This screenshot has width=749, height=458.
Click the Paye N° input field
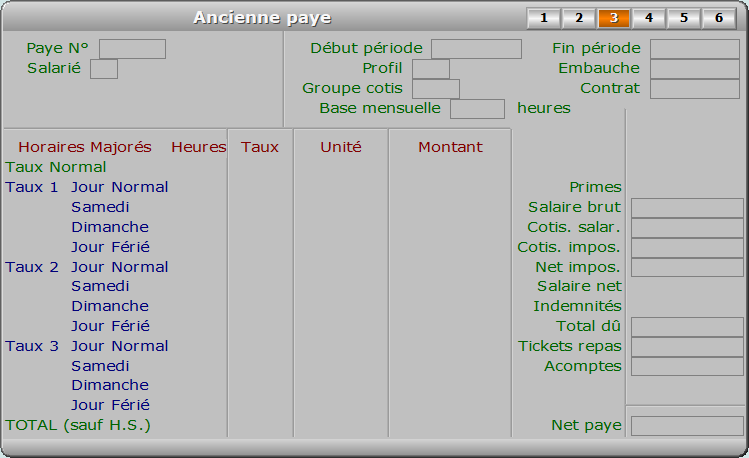point(132,49)
